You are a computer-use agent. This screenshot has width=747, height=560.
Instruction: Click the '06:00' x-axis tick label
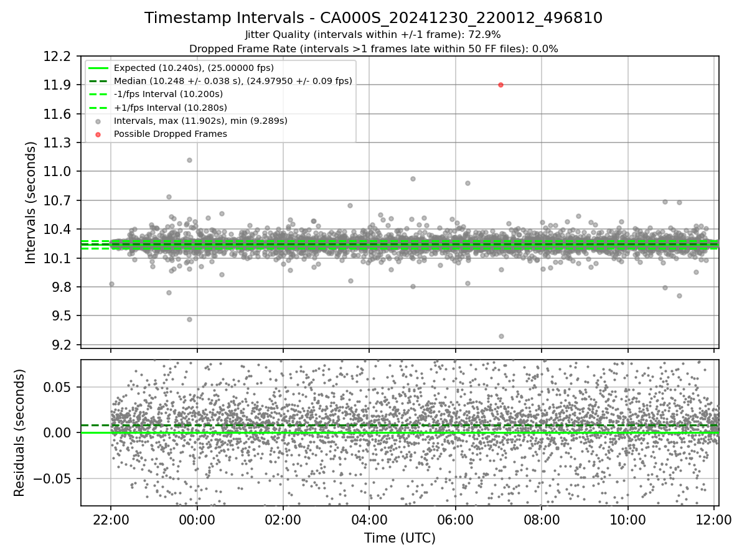[455, 521]
